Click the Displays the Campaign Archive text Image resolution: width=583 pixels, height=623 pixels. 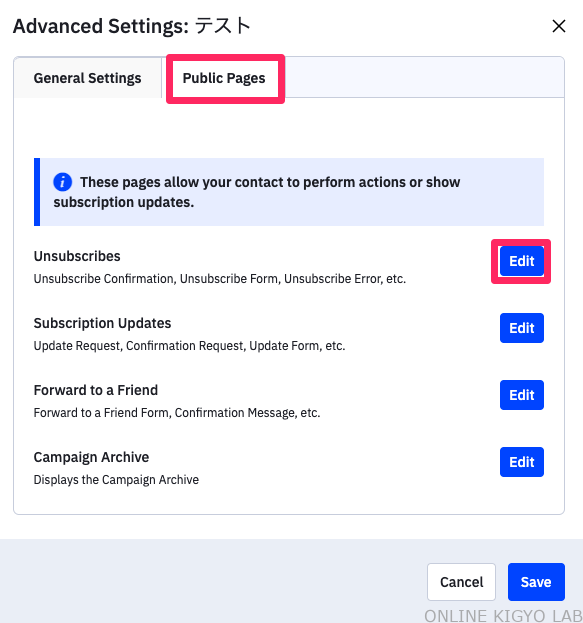(116, 480)
